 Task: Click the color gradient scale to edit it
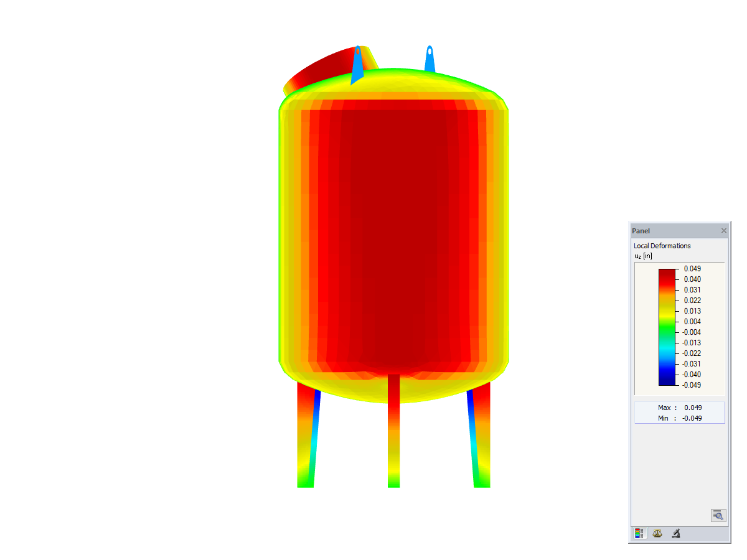[x=665, y=327]
